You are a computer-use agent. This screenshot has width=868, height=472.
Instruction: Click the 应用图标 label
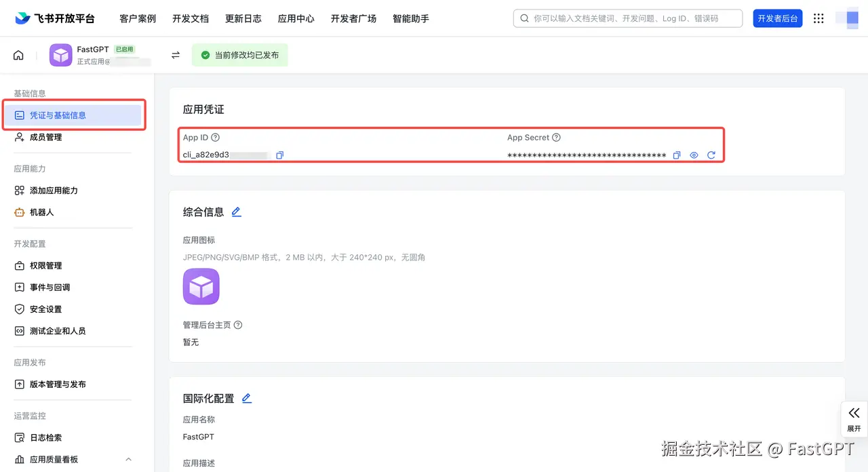click(x=199, y=240)
